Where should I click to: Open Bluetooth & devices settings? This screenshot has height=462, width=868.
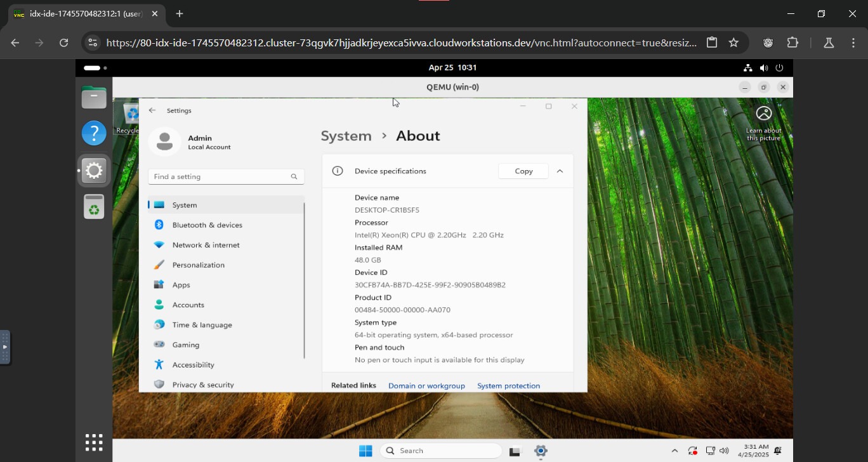(207, 225)
